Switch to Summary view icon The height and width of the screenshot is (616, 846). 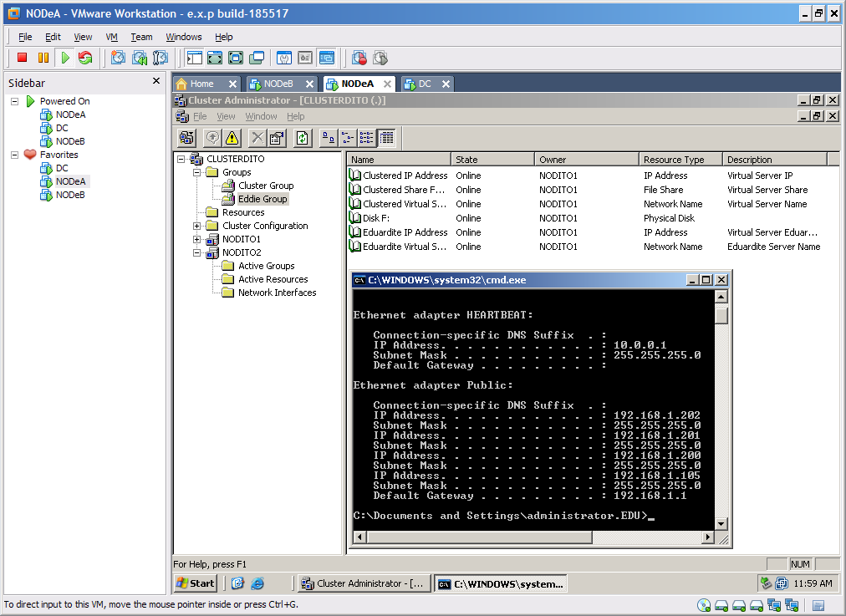click(284, 58)
